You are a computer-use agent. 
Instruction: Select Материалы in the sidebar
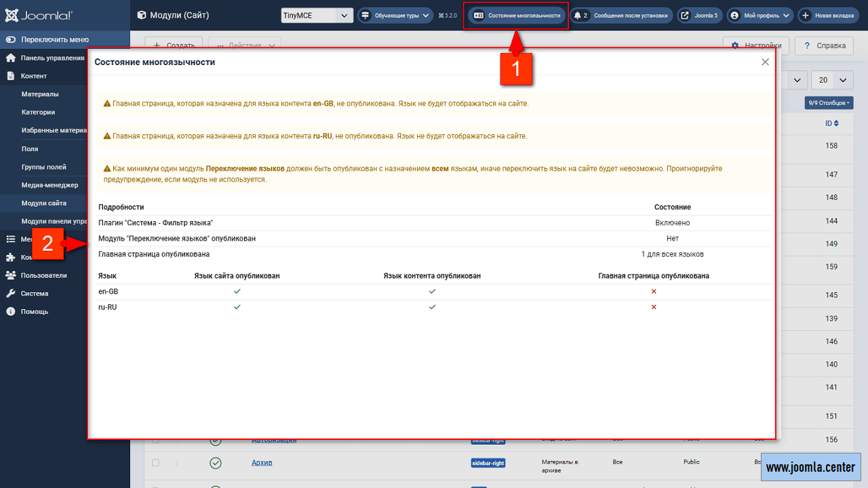40,94
